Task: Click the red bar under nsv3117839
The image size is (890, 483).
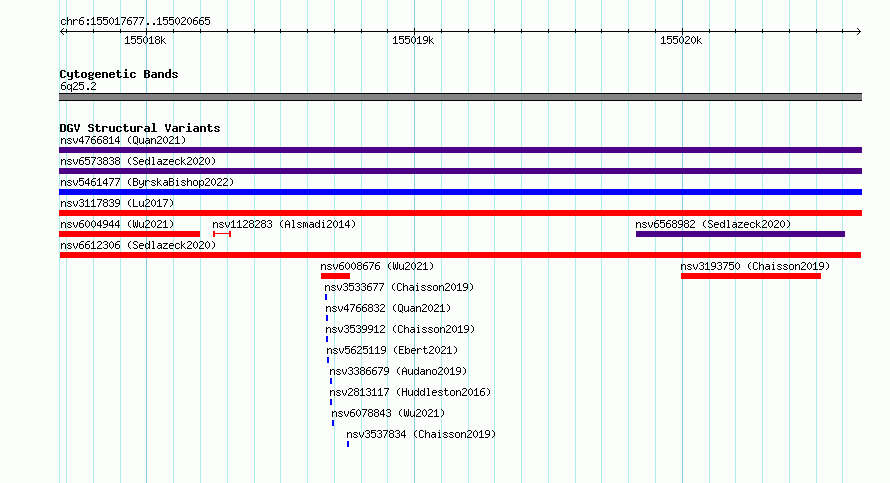Action: point(460,213)
